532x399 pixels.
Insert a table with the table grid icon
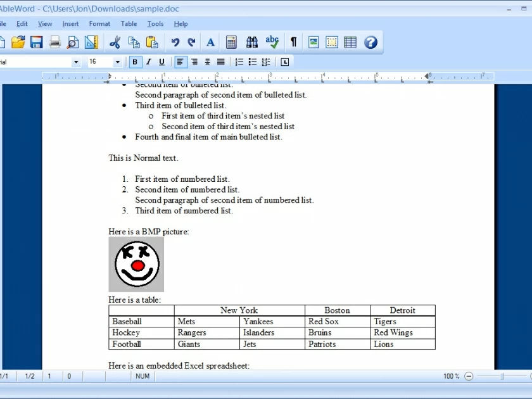pyautogui.click(x=350, y=42)
